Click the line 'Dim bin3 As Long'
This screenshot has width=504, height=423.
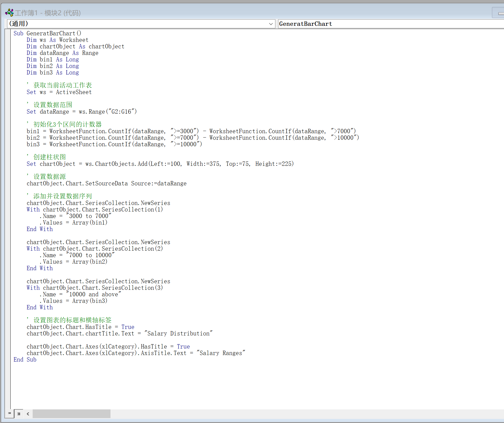pos(53,73)
